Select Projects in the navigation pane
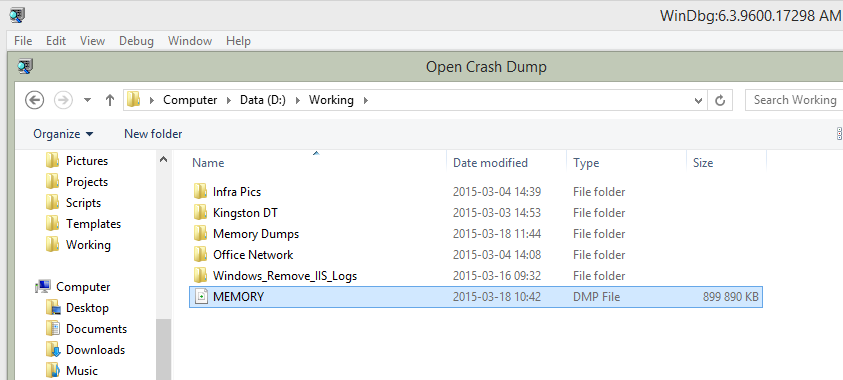Viewport: 843px width, 380px height. [87, 182]
